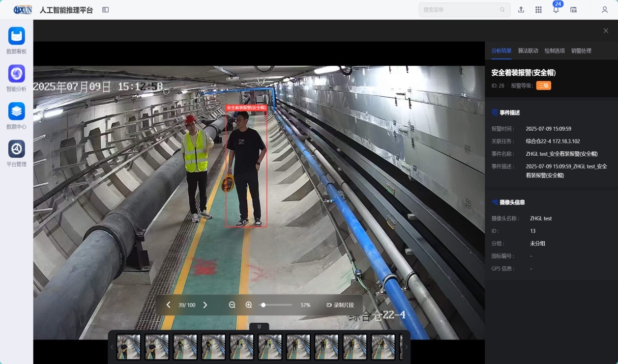The image size is (618, 364).
Task: Click the image zoom slider beside 57%
Action: click(275, 305)
